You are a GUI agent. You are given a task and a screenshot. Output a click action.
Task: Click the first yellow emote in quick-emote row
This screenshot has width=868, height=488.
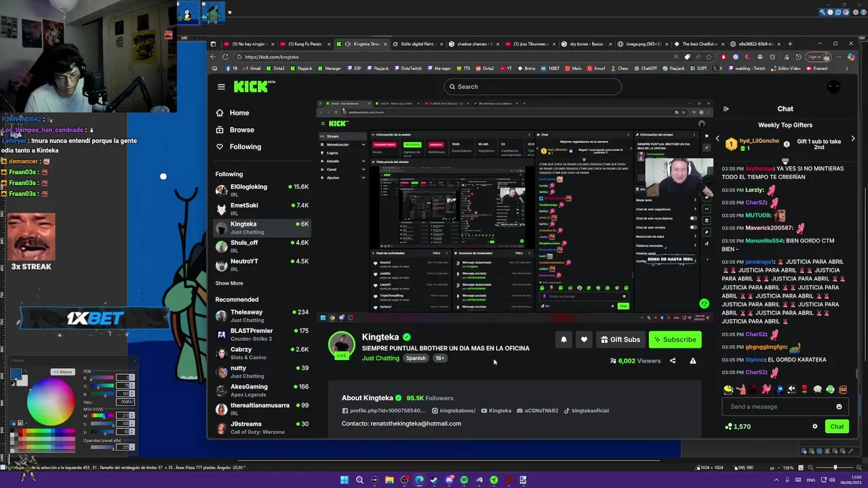click(728, 390)
